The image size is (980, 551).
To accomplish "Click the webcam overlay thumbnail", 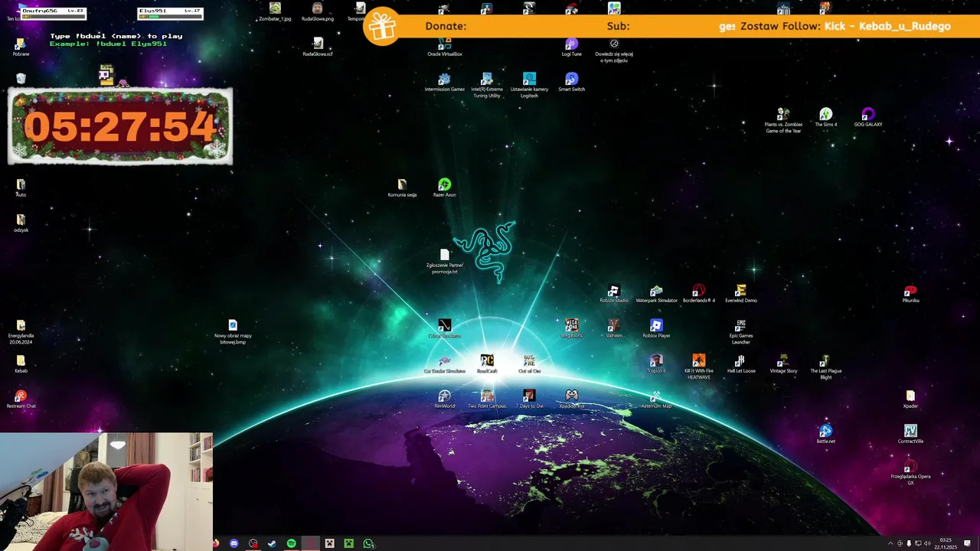I will [106, 491].
